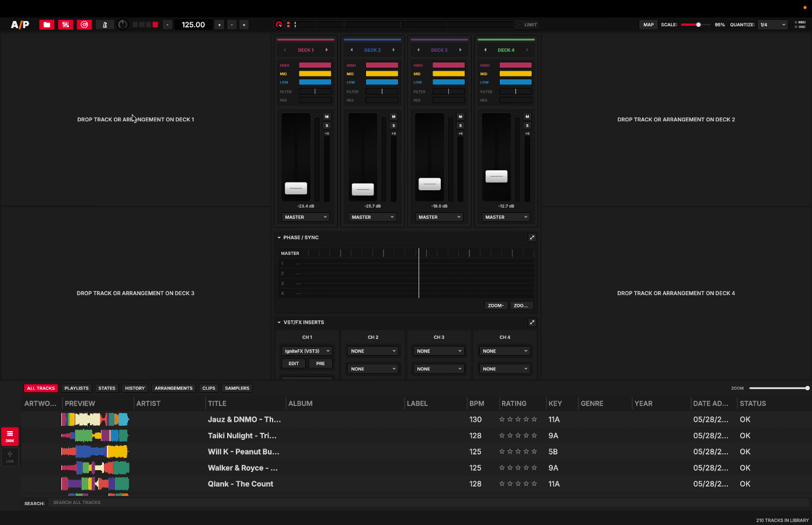
Task: Open Deck 1 MASTER output dropdown
Action: (x=305, y=217)
